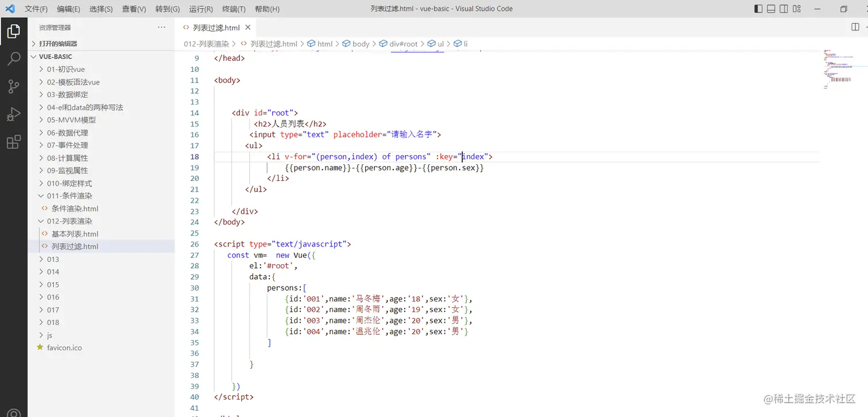Expand the 013 folder

click(x=101, y=259)
